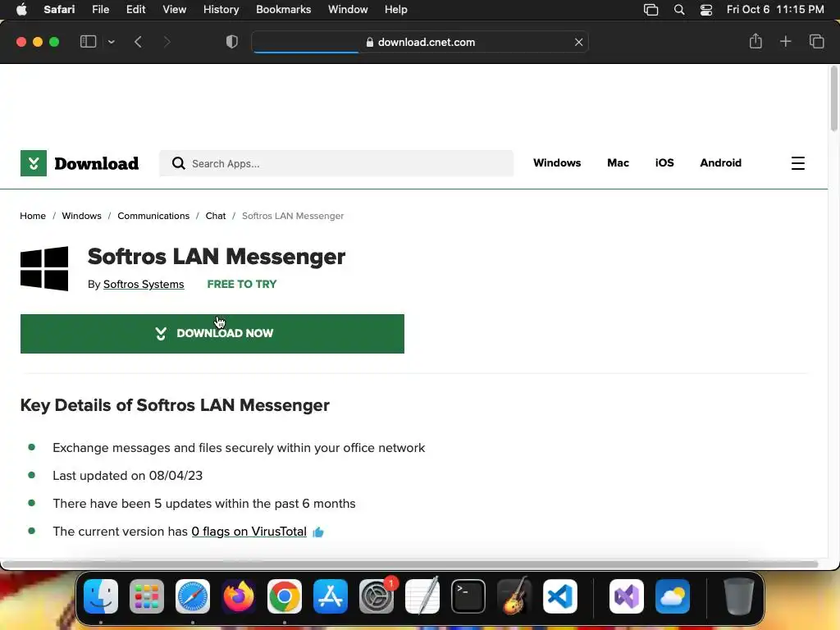This screenshot has height=630, width=840.
Task: Open the hamburger menu on site header
Action: (797, 163)
